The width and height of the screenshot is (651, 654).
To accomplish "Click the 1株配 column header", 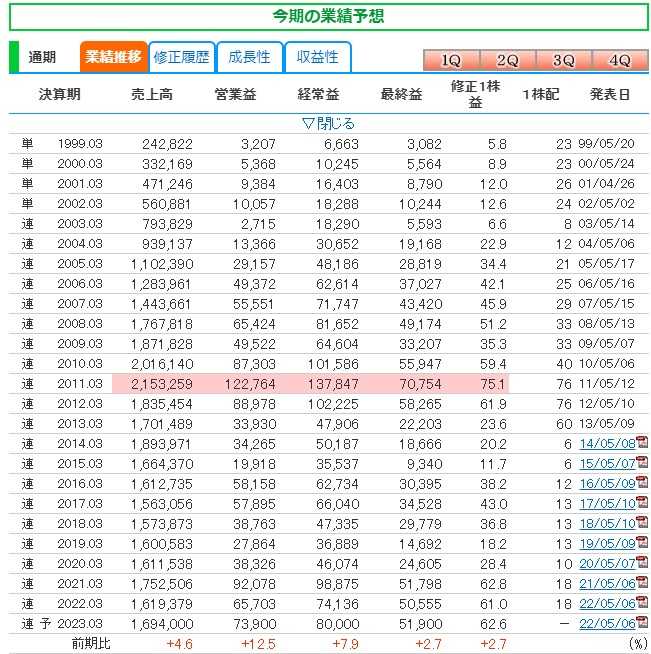I will pos(541,95).
